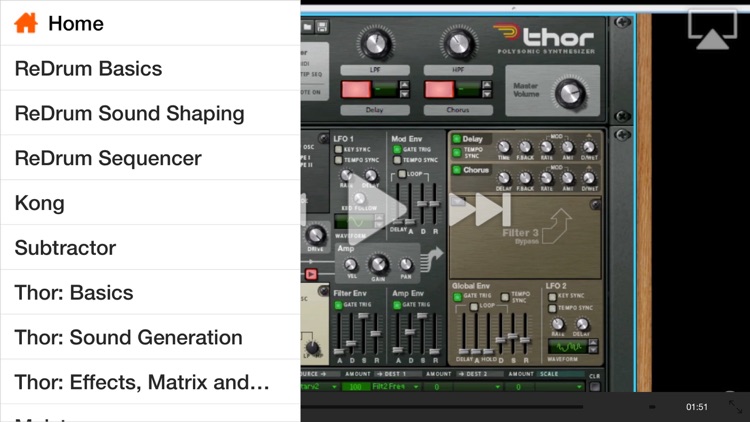Toggle Mod Env Gate Trig
Image resolution: width=750 pixels, height=422 pixels.
(397, 149)
